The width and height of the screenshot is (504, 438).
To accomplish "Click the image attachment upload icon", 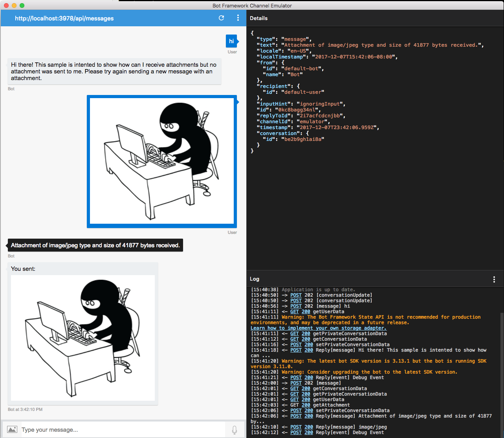I will click(12, 429).
